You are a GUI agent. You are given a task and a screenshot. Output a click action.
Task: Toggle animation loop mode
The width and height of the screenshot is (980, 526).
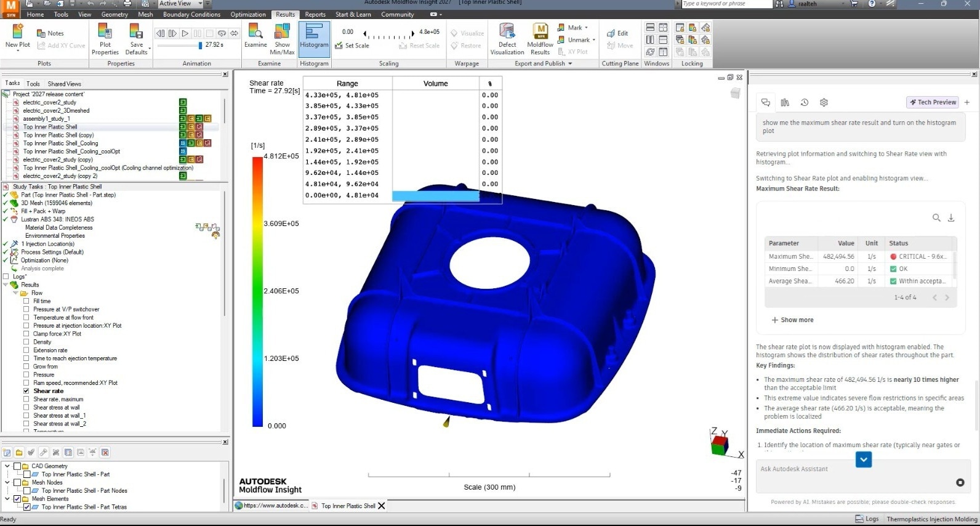[222, 33]
